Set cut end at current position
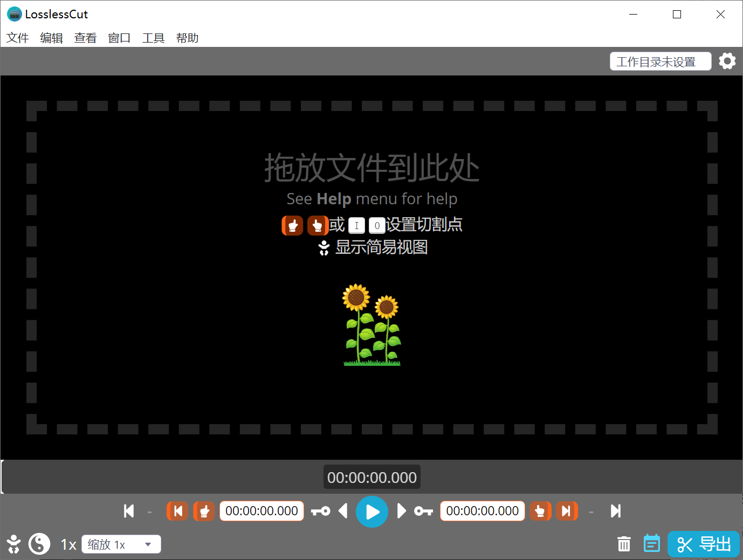This screenshot has width=743, height=560. [x=540, y=511]
